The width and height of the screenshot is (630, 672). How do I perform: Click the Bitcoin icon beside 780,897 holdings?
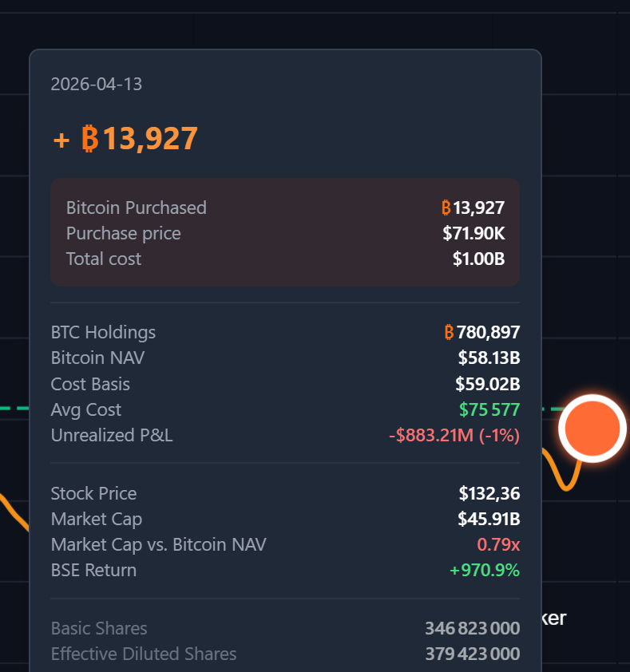coord(449,332)
